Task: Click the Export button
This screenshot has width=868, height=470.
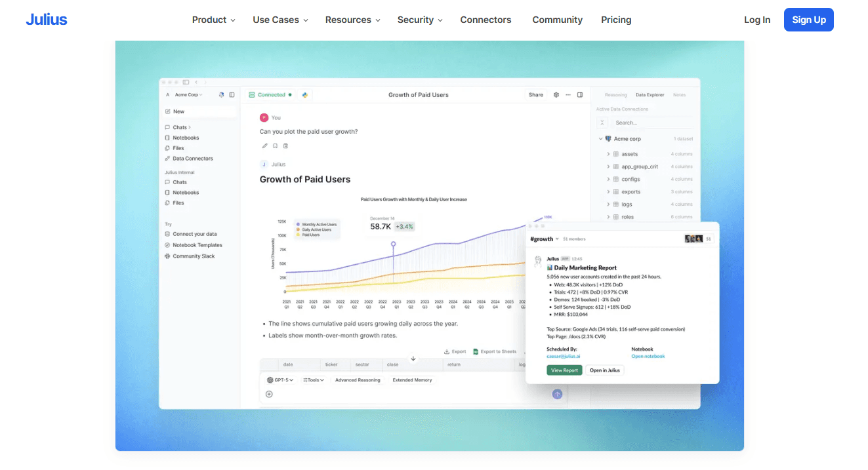Action: click(x=455, y=351)
